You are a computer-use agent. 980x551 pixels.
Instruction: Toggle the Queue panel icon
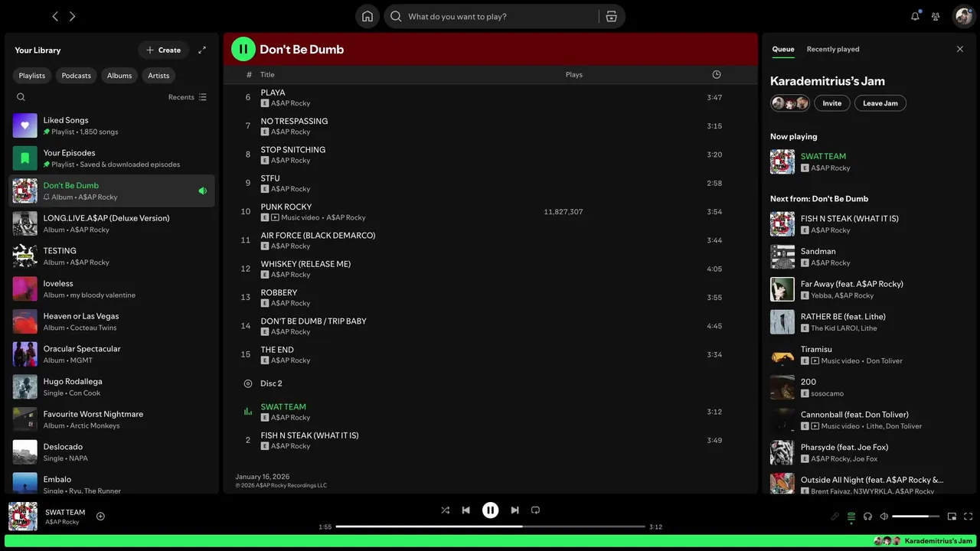[x=851, y=517]
